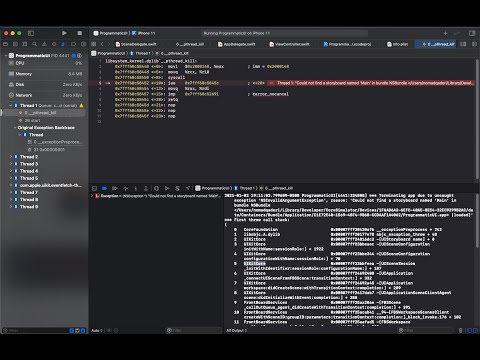The width and height of the screenshot is (480, 360).
Task: Expand Thread 3 in debug navigator
Action: (11, 164)
